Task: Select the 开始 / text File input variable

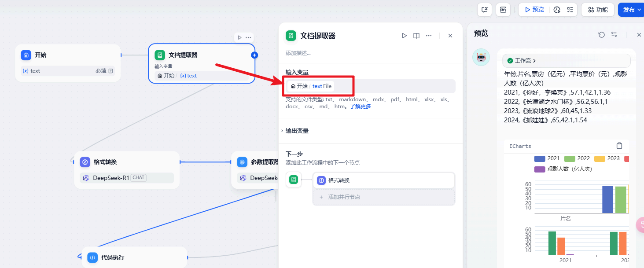Action: pyautogui.click(x=311, y=86)
